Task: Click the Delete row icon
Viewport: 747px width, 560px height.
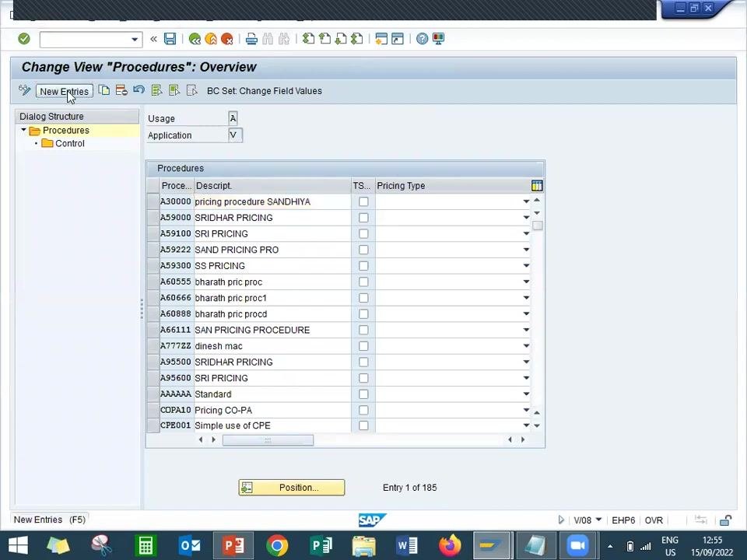Action: (x=121, y=90)
